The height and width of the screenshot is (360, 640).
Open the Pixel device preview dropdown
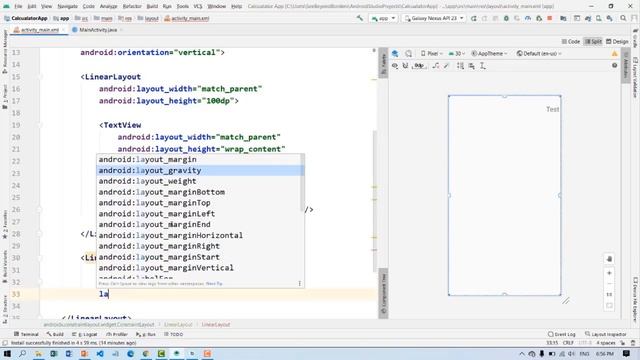coord(432,53)
